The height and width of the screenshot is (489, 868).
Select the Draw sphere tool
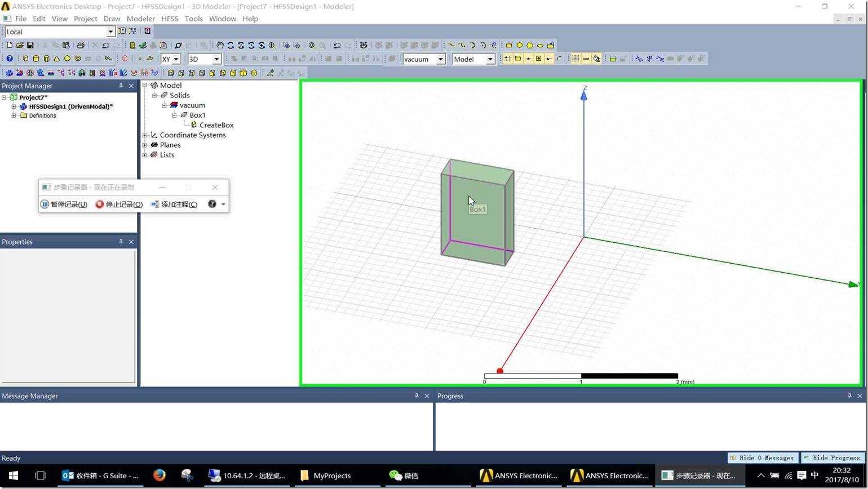click(67, 59)
